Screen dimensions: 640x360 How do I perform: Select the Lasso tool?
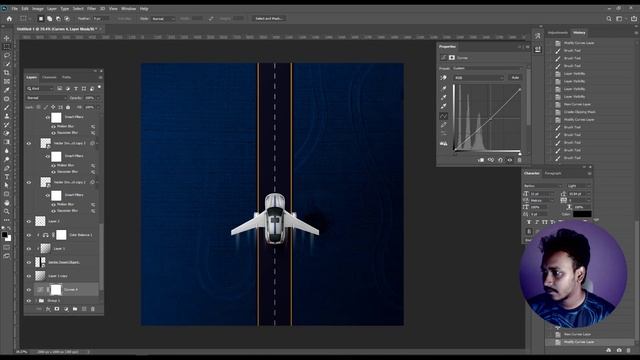[x=7, y=55]
